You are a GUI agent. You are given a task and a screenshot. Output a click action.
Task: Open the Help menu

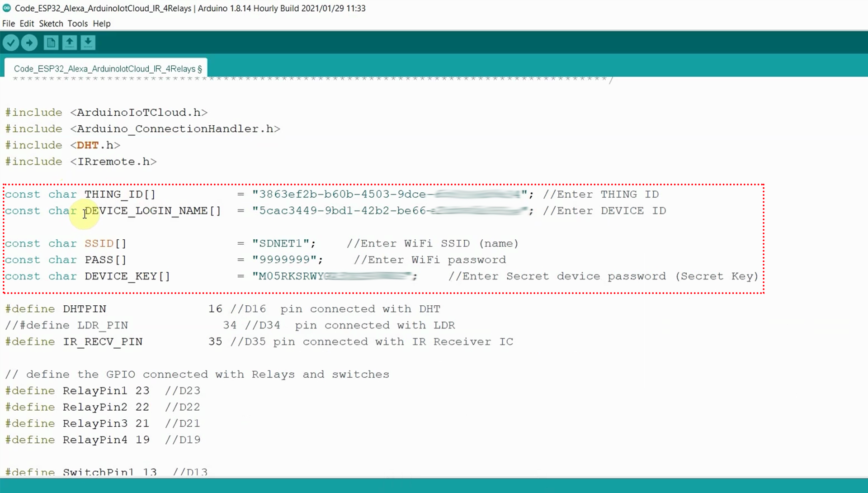(101, 24)
